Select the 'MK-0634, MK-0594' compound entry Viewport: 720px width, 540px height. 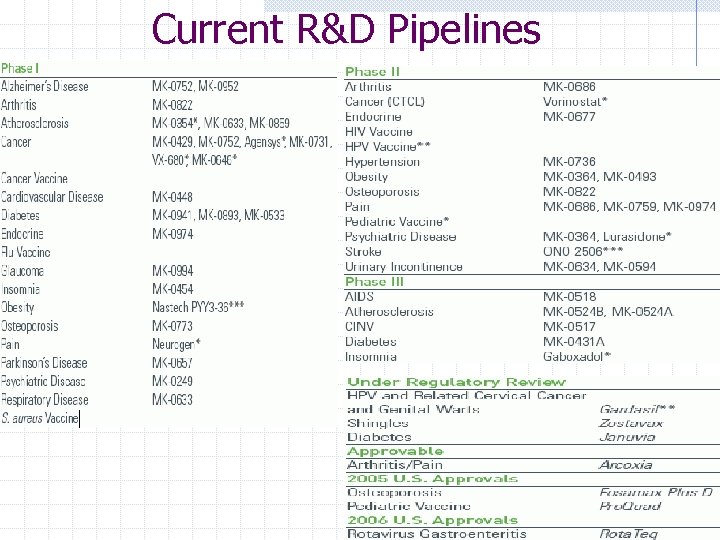coord(599,267)
